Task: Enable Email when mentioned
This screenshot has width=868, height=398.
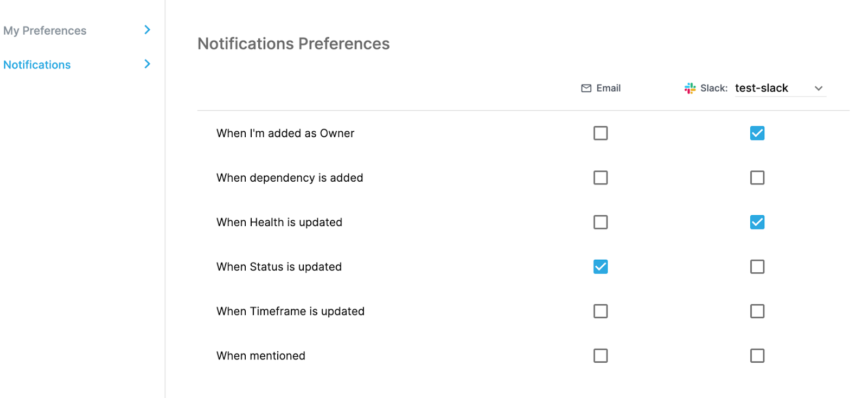Action: coord(601,356)
